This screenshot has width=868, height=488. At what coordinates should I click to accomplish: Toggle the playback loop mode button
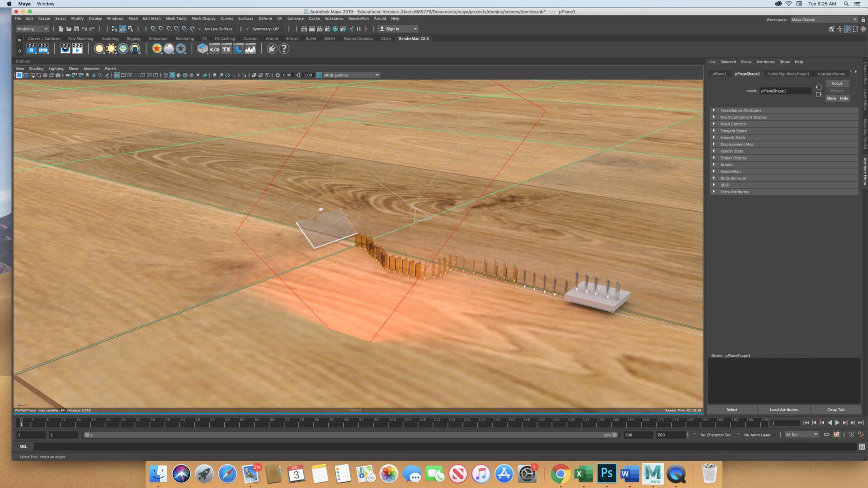826,435
